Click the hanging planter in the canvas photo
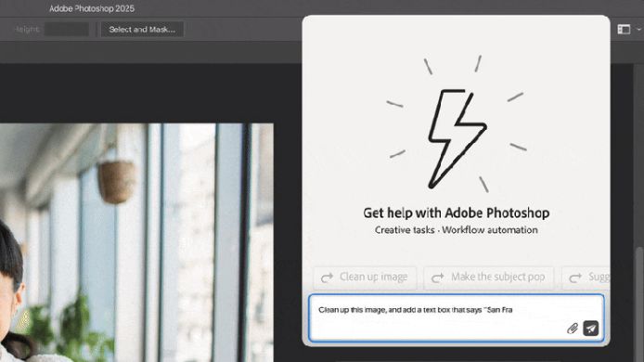This screenshot has width=644, height=362. point(117,181)
